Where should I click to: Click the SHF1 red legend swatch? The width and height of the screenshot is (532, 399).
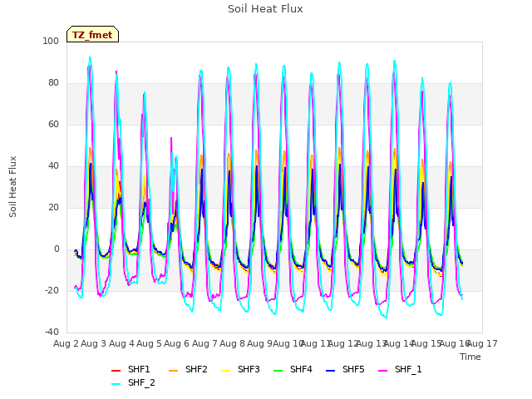point(116,371)
